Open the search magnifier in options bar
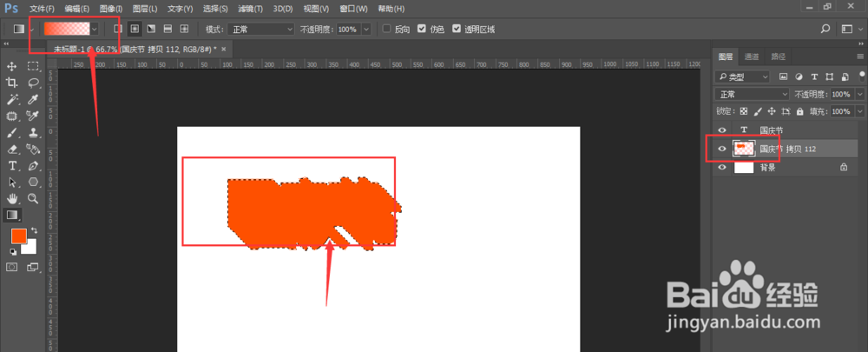Image resolution: width=868 pixels, height=352 pixels. 825,29
